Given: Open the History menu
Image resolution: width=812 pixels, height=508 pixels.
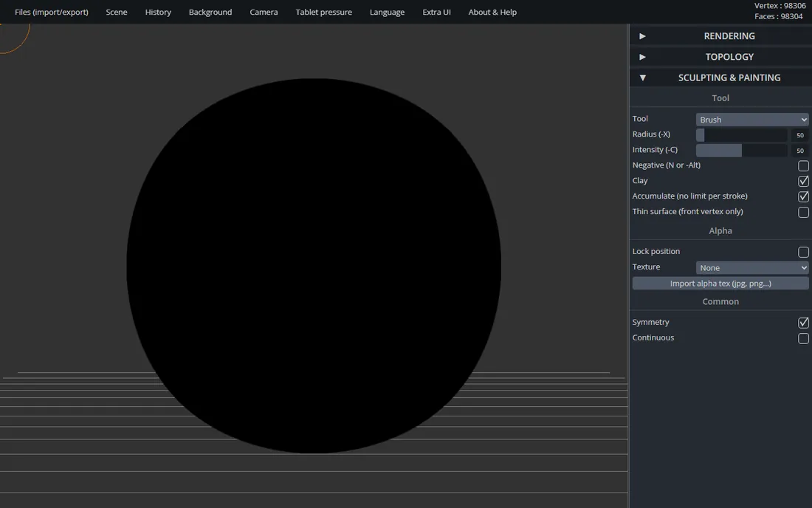Looking at the screenshot, I should [158, 12].
